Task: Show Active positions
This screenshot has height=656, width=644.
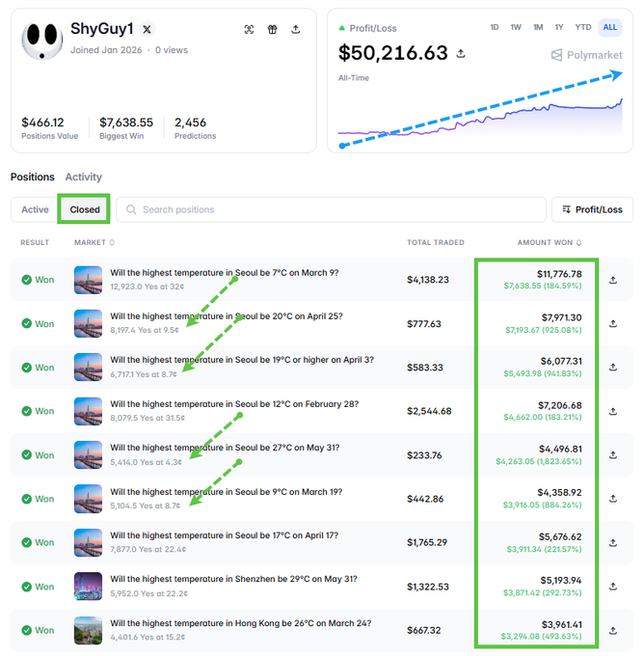Action: click(35, 209)
